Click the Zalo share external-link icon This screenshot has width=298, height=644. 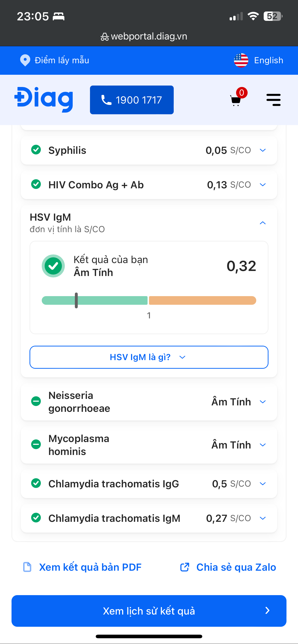[185, 567]
